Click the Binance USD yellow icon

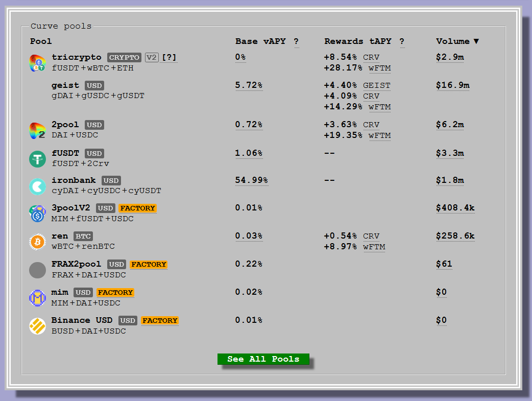tap(37, 326)
